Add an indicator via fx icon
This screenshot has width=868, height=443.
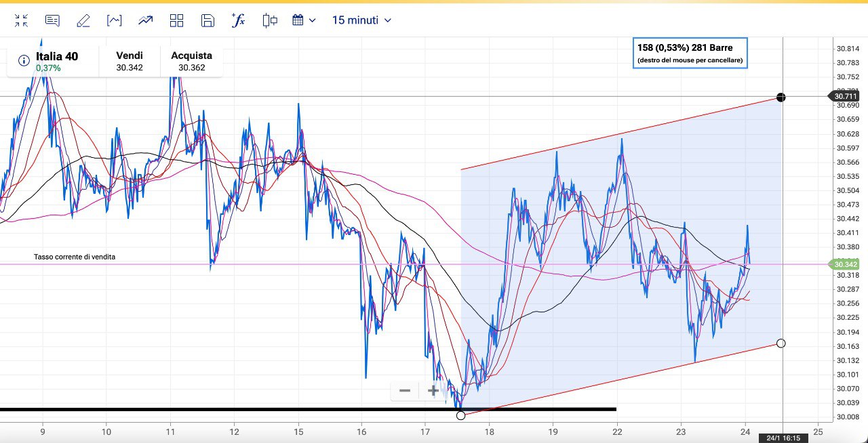pyautogui.click(x=238, y=20)
